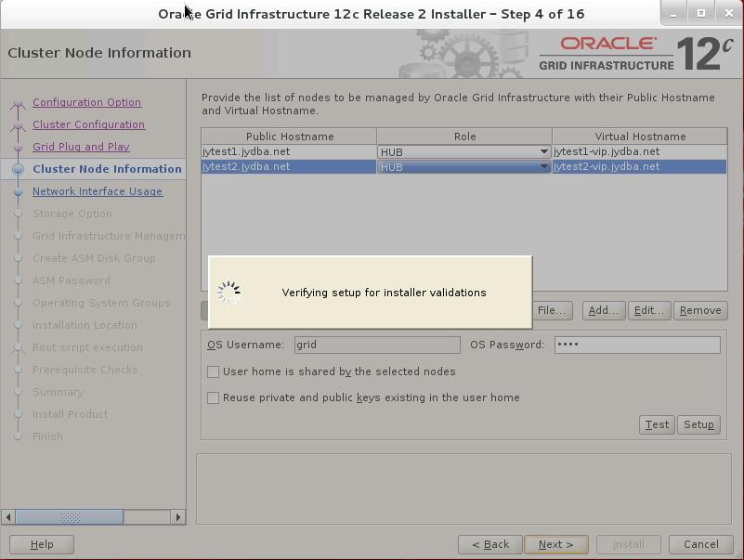Image resolution: width=744 pixels, height=560 pixels.
Task: Click the Install Product step
Action: [71, 414]
